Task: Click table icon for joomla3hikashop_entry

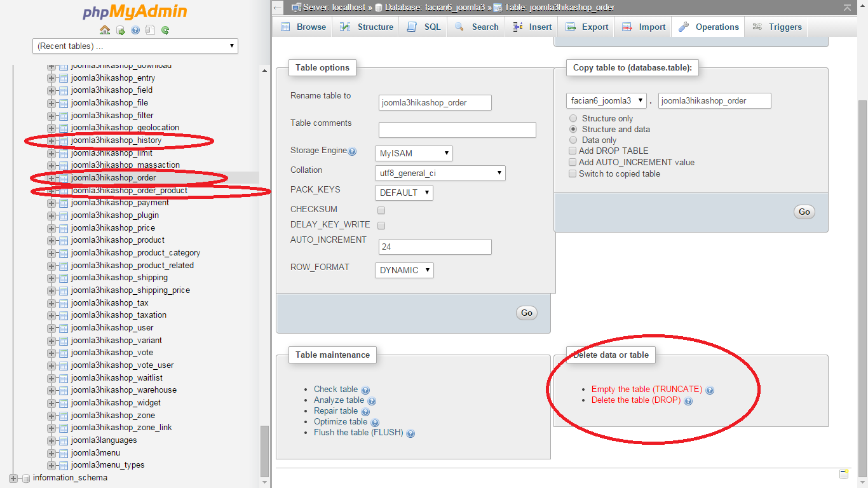Action: (64, 78)
